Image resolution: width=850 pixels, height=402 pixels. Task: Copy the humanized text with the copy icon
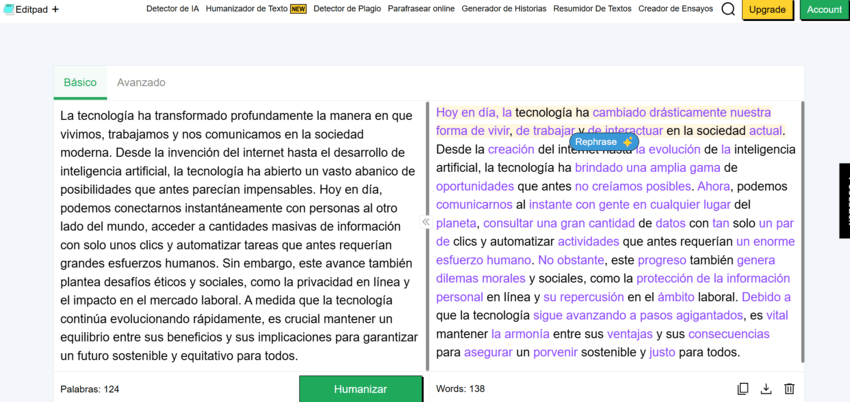click(743, 388)
